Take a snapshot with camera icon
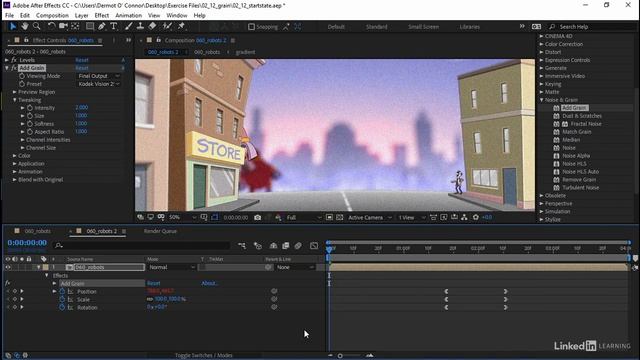This screenshot has width=640, height=360. point(258,218)
